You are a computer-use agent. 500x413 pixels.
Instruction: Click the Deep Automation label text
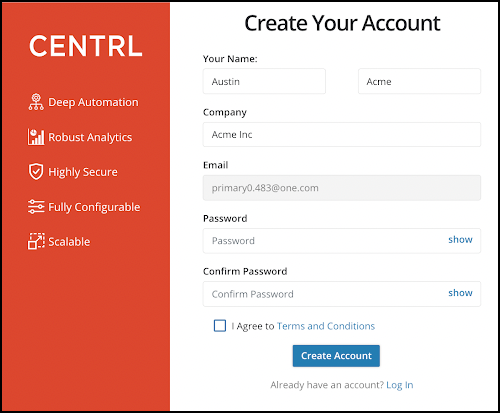pos(93,102)
